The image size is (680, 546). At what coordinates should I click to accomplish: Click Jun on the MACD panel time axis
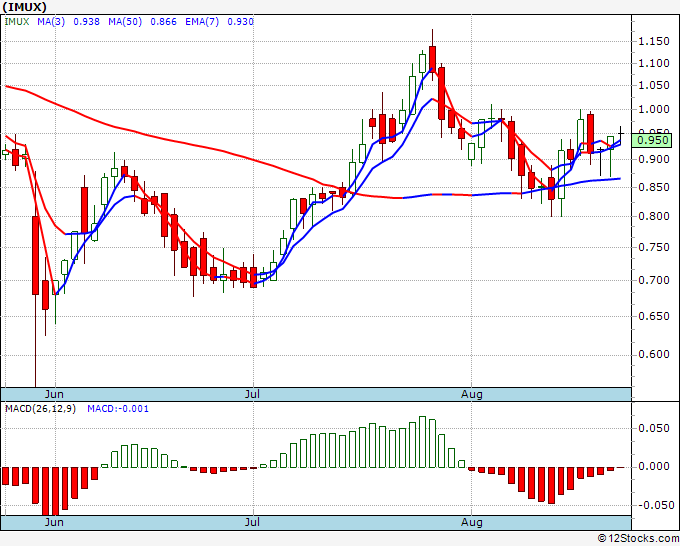[54, 522]
